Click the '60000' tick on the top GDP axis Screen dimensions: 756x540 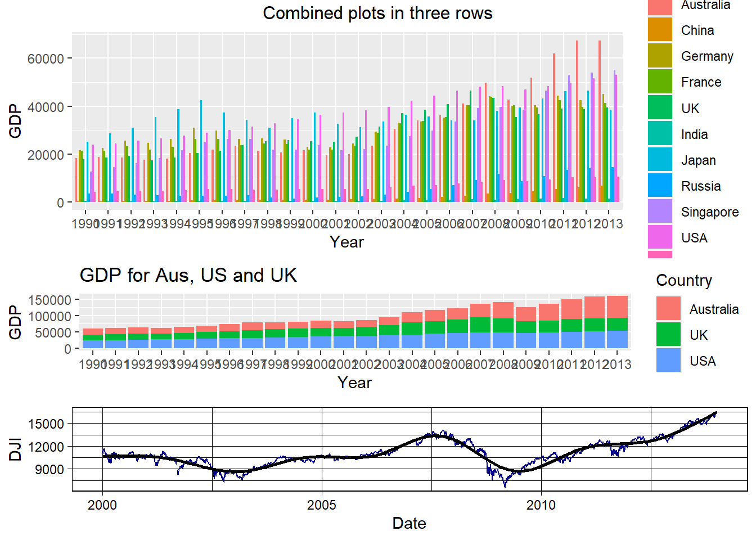click(x=46, y=58)
